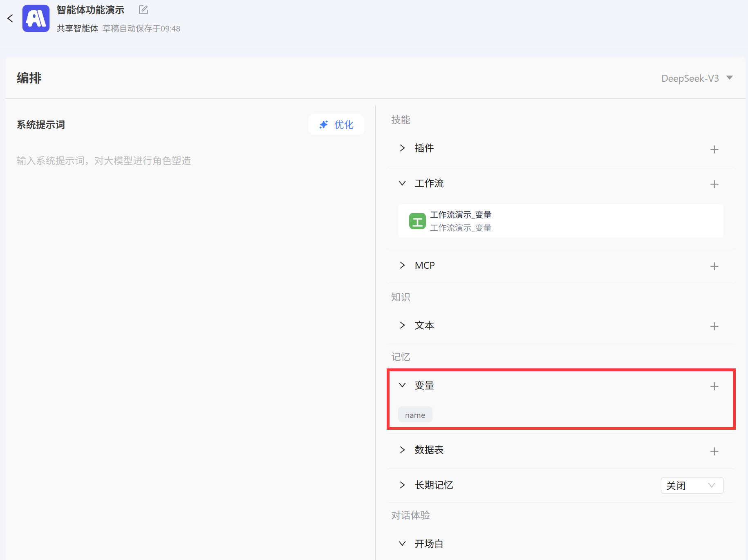This screenshot has width=748, height=560.
Task: Expand the MCP section
Action: coord(402,265)
